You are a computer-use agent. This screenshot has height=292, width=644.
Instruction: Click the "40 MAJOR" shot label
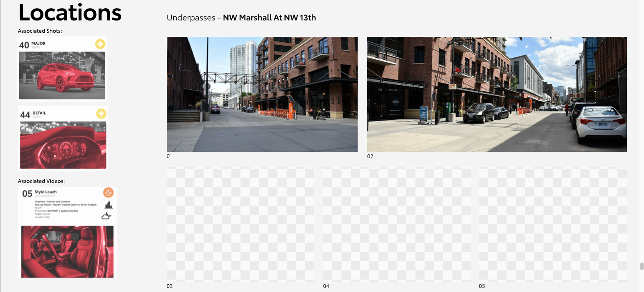[x=33, y=45]
